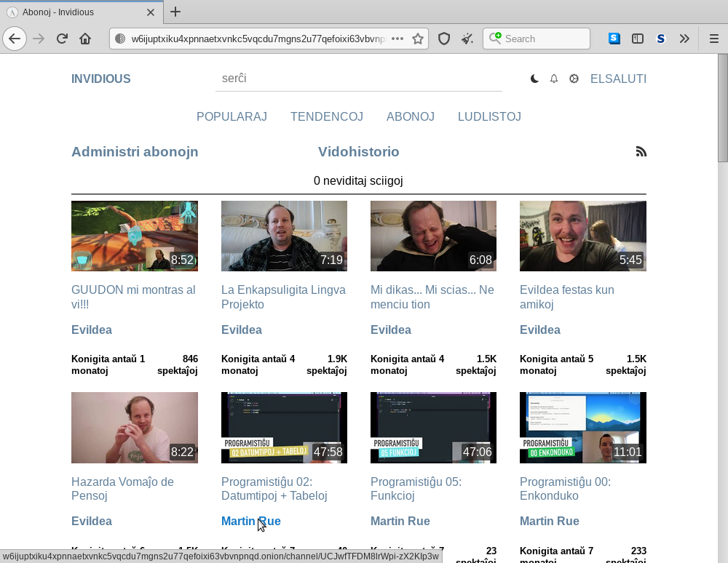728x563 pixels.
Task: Go back to previous page
Action: point(15,39)
